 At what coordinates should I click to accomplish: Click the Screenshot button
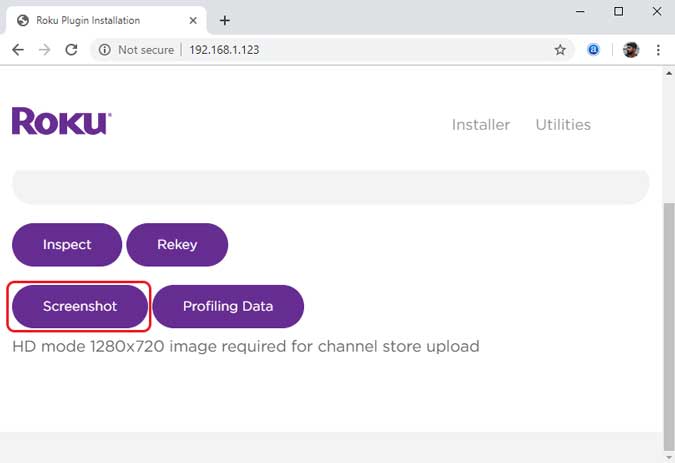pos(80,306)
